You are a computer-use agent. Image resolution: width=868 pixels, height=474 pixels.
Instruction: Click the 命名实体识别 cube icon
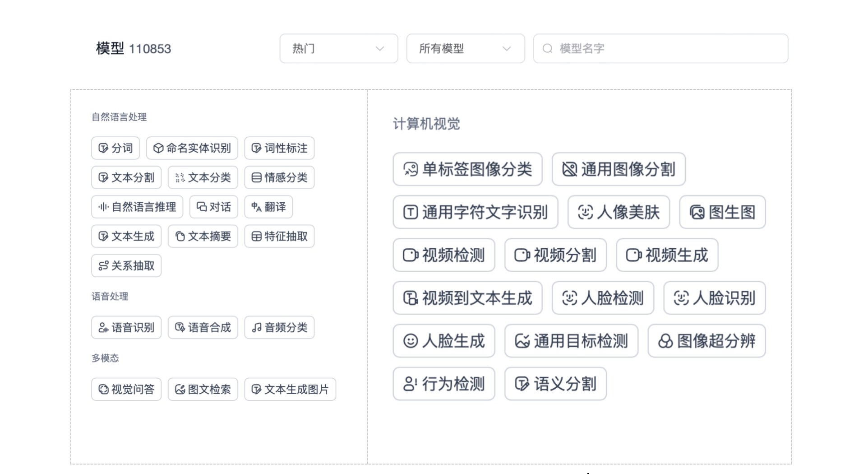(158, 148)
